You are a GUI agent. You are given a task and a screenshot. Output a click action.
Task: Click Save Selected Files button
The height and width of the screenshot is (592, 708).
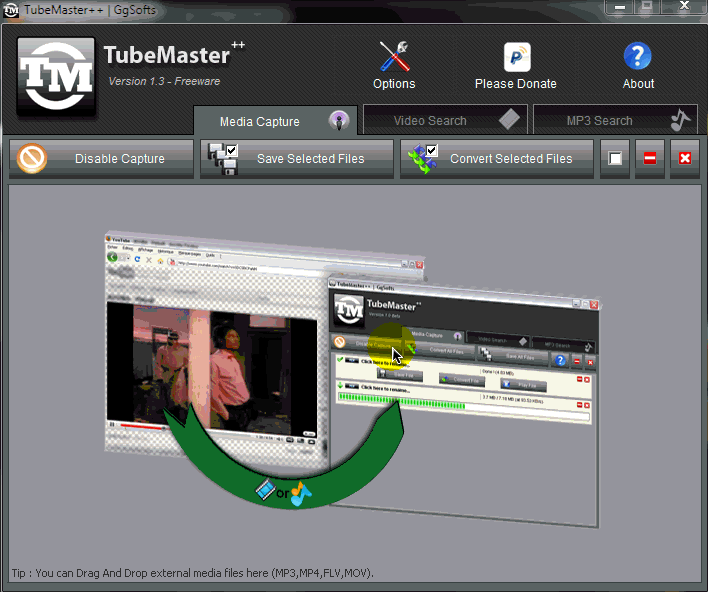coord(297,158)
